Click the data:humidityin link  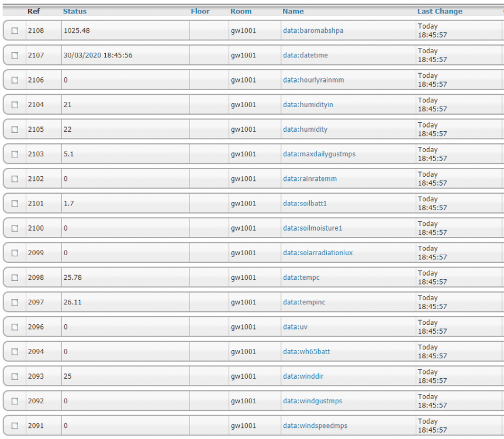308,105
